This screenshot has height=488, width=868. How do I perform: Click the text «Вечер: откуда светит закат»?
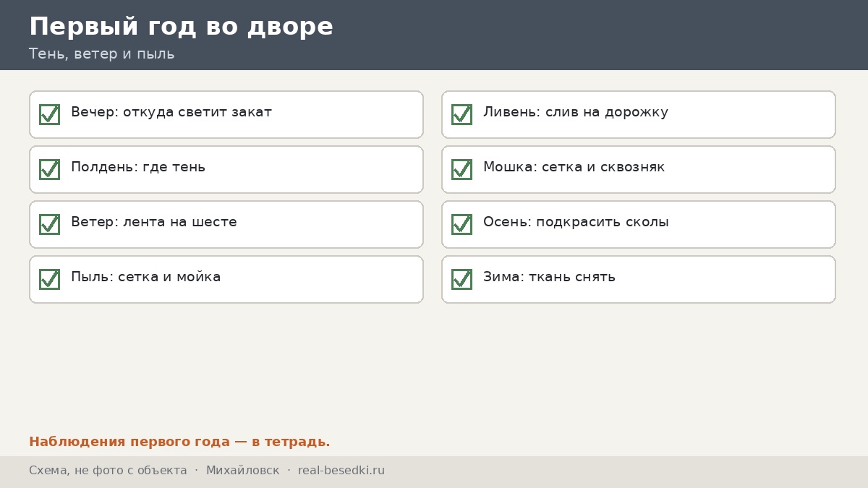point(171,112)
